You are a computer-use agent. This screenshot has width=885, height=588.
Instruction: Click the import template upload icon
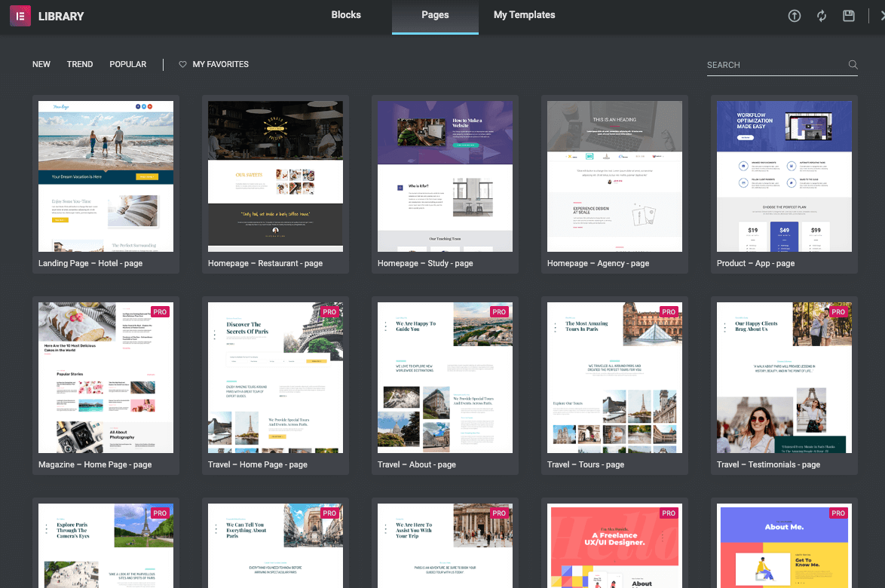tap(795, 16)
